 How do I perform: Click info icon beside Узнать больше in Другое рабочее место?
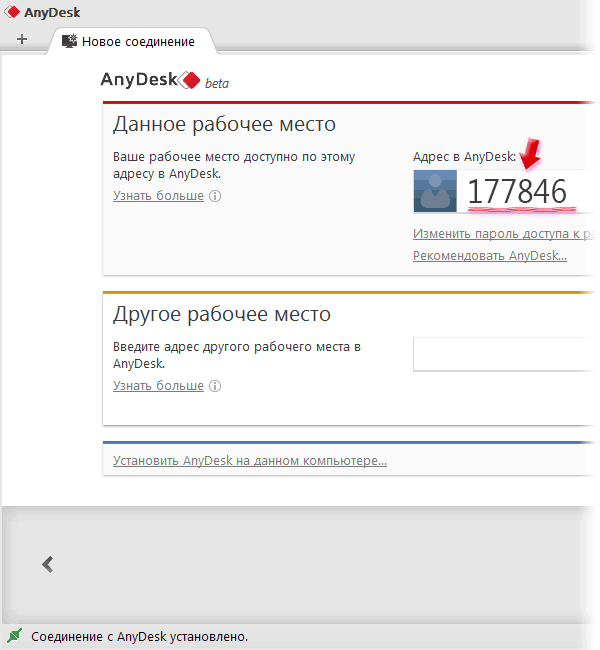click(215, 386)
